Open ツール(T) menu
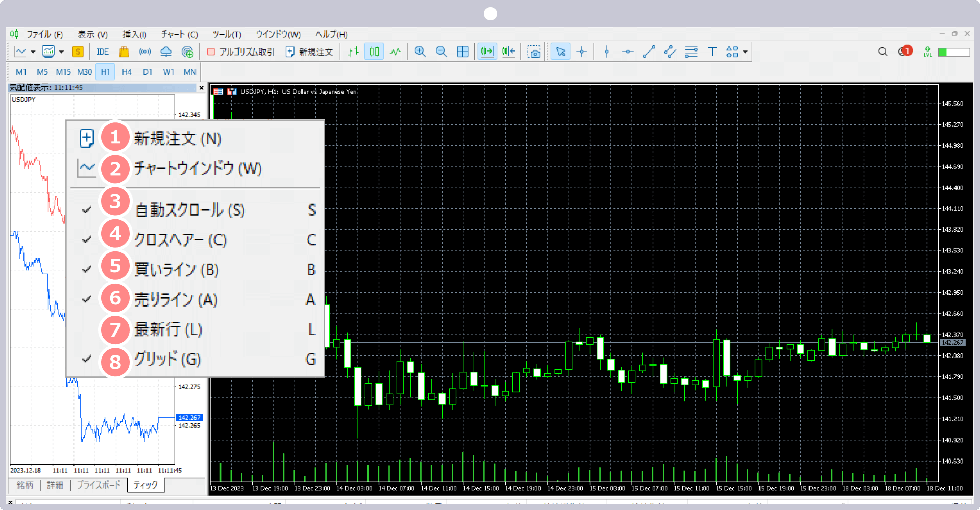Screen dimensions: 980x510 point(227,34)
